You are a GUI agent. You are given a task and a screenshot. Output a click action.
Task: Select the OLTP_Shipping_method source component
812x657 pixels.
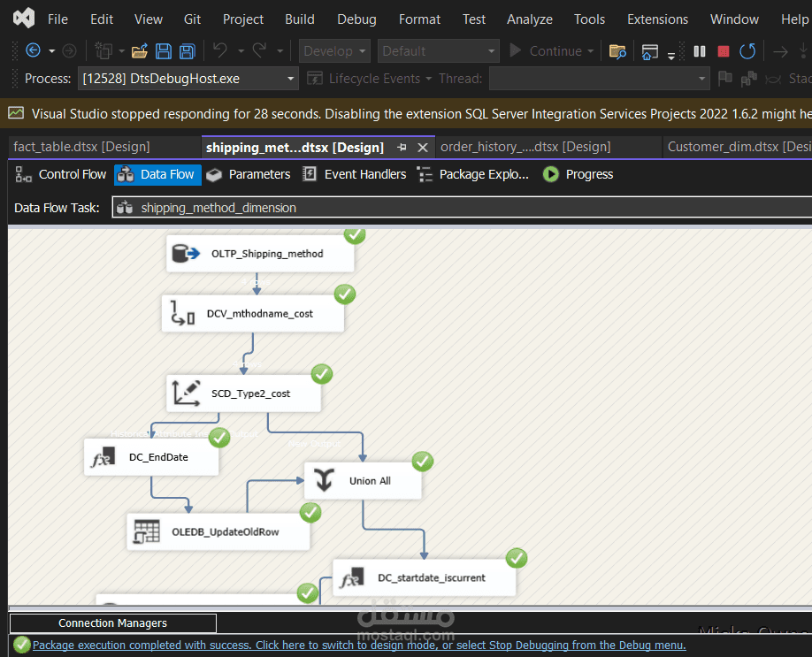260,254
